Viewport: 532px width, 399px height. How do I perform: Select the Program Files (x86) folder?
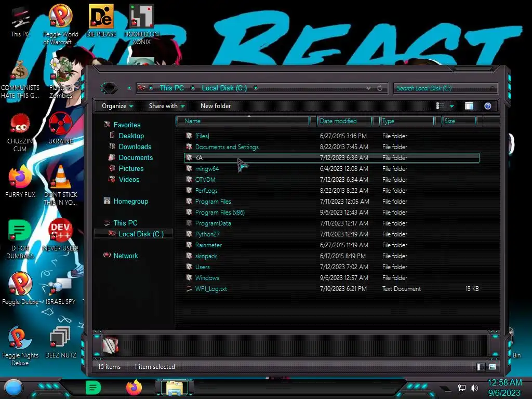[332, 212]
